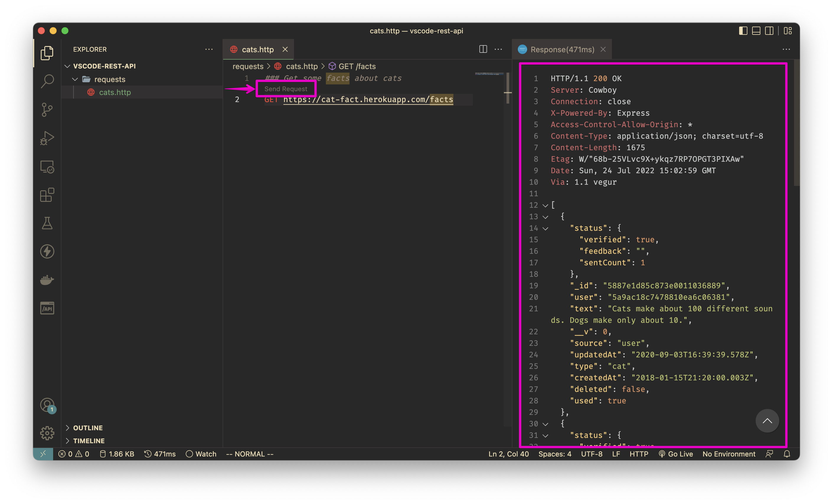Screen dimensions: 833x504
Task: Click the Content-Length header line
Action: point(597,147)
